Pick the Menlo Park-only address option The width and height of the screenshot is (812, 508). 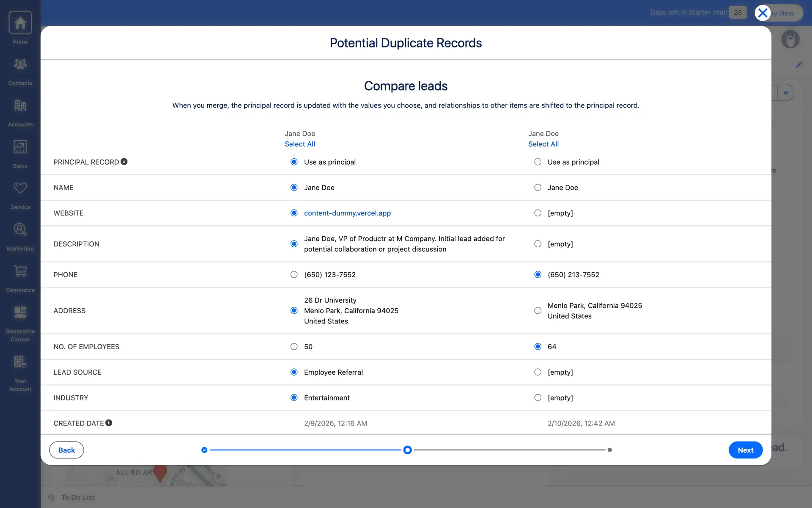tap(538, 311)
